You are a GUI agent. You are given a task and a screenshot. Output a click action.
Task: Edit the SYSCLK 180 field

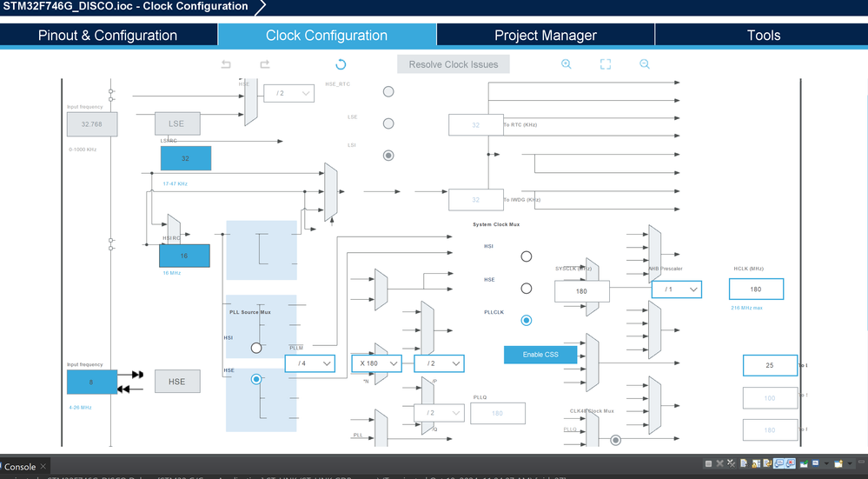point(582,291)
